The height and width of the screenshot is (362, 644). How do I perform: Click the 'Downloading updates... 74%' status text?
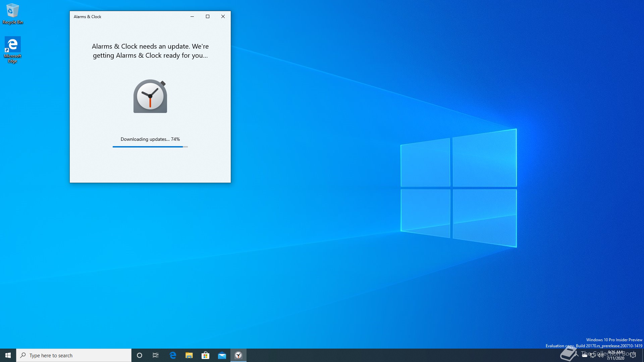pos(150,139)
